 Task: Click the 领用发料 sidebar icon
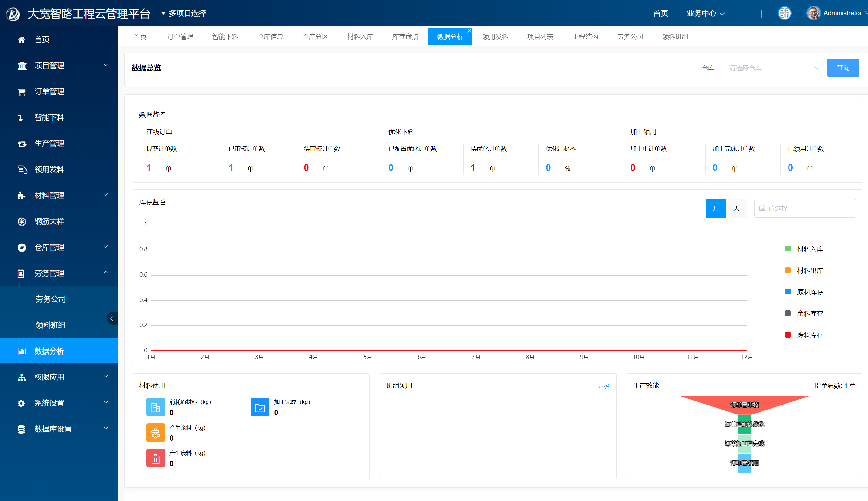pyautogui.click(x=22, y=169)
